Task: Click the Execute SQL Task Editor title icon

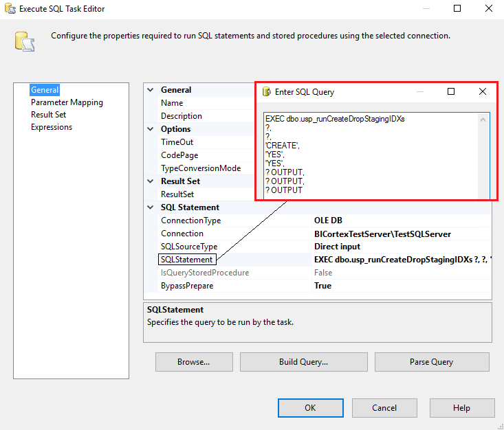Action: [x=10, y=9]
